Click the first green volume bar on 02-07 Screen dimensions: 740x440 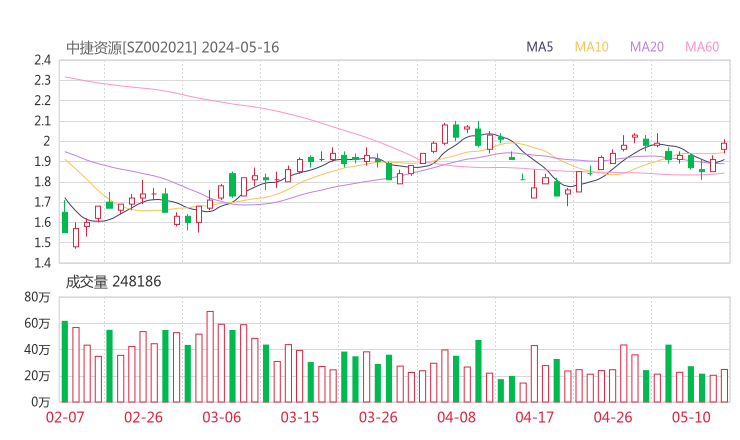coord(65,362)
